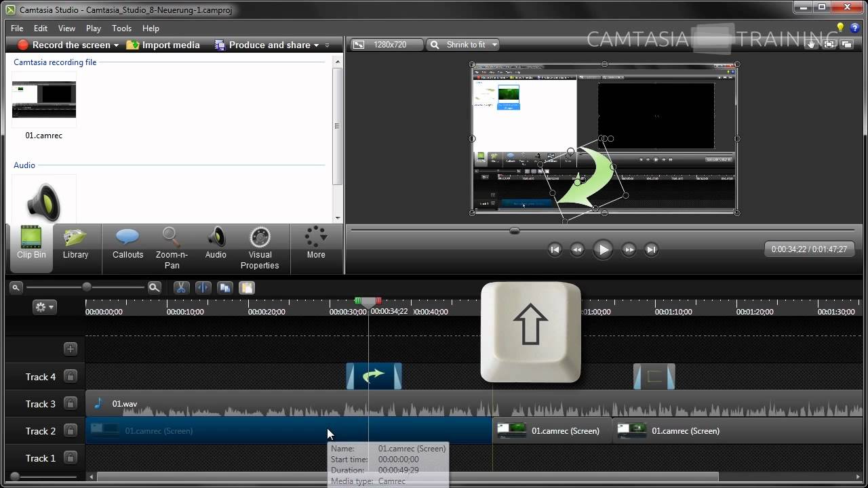Toggle the lock on Track 1

[71, 457]
